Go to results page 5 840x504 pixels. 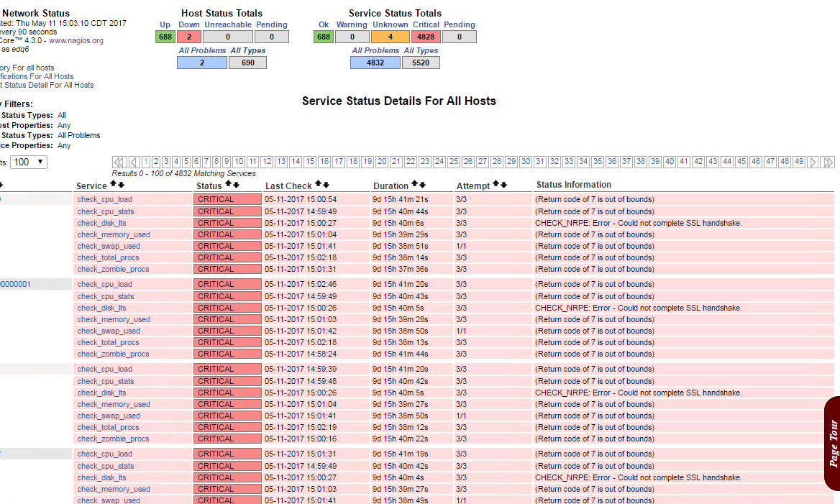[x=186, y=161]
